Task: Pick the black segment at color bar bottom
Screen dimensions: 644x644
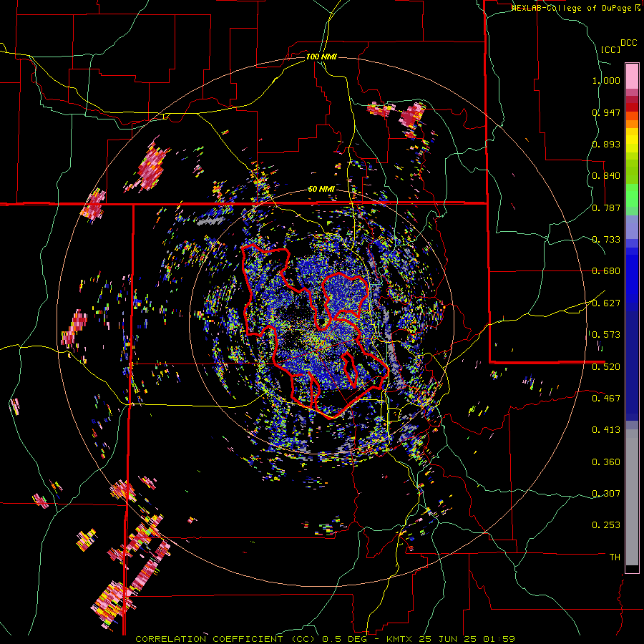Action: coord(632,569)
